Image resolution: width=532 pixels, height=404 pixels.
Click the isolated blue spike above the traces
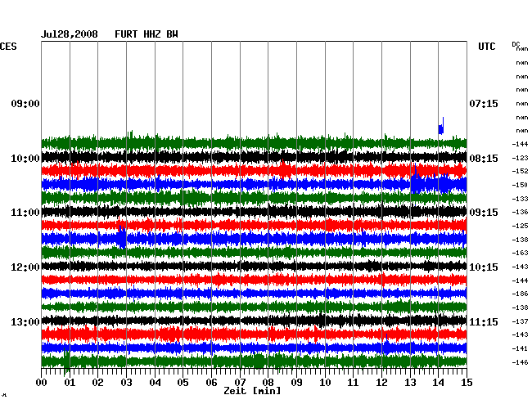coord(441,127)
